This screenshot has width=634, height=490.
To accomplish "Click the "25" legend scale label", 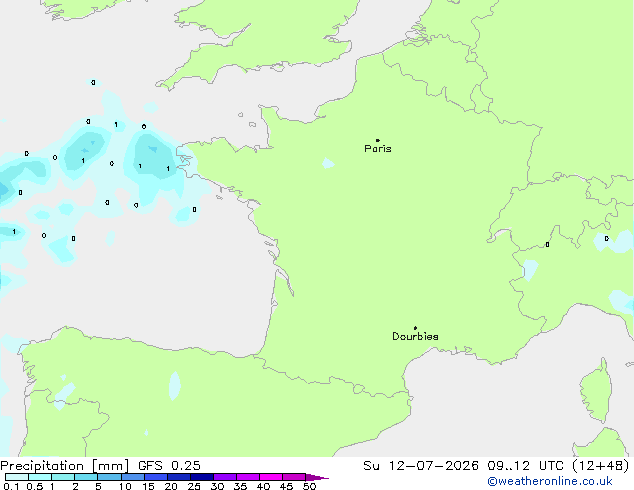I will [x=194, y=486].
